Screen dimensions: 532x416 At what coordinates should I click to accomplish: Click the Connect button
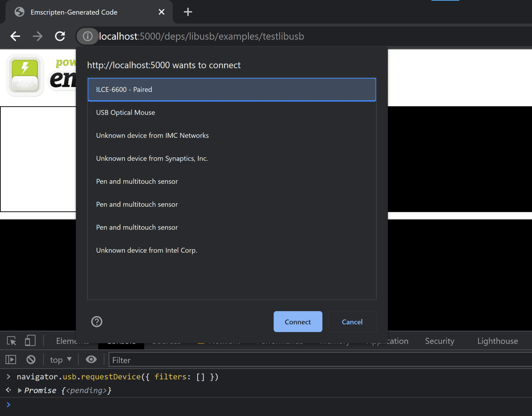coord(297,321)
